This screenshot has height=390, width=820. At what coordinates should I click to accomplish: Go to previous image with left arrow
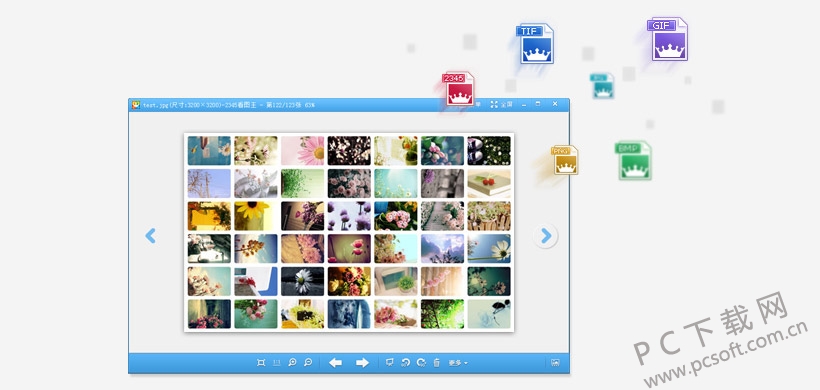(336, 362)
